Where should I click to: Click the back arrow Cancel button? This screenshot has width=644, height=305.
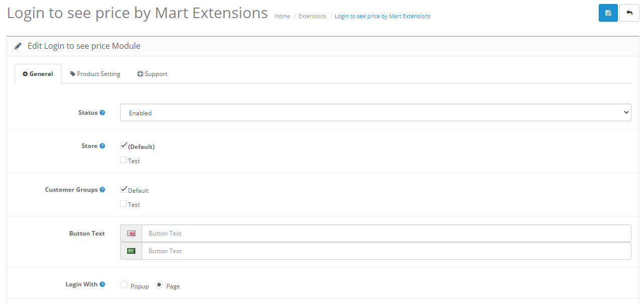[x=629, y=13]
